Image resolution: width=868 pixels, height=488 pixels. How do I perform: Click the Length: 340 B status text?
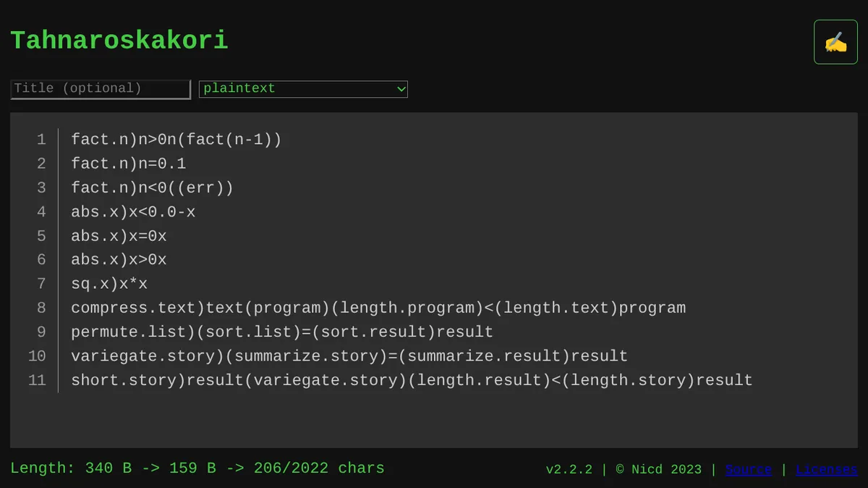tap(72, 468)
